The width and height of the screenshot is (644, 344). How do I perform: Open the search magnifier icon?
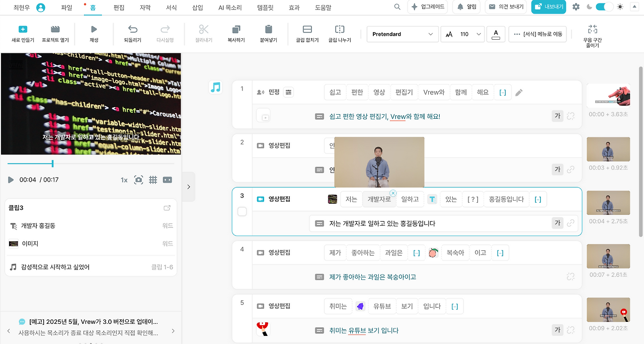tap(397, 7)
